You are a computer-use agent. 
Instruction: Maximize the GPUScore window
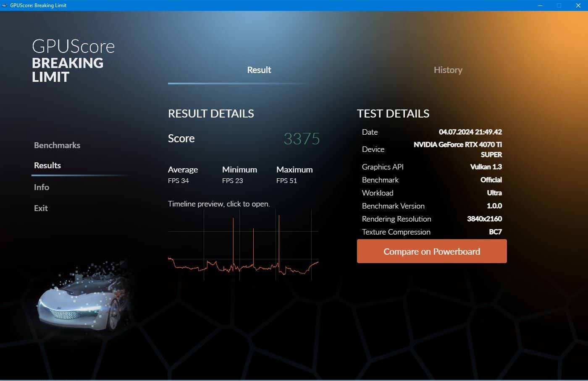tap(559, 5)
